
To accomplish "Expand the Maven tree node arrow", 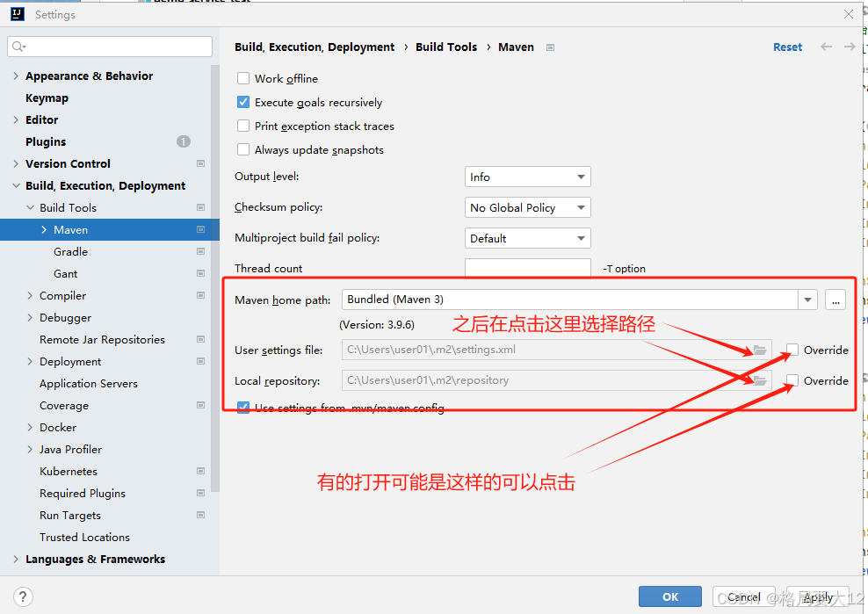I will pyautogui.click(x=44, y=229).
